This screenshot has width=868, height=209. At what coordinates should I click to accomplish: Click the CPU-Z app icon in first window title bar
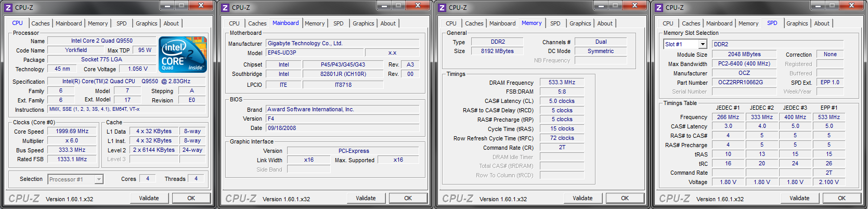(8, 7)
